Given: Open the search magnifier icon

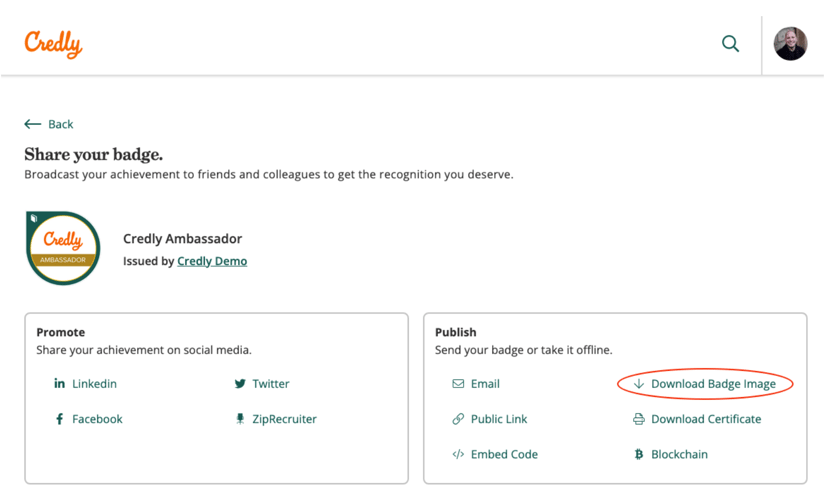Looking at the screenshot, I should click(730, 43).
